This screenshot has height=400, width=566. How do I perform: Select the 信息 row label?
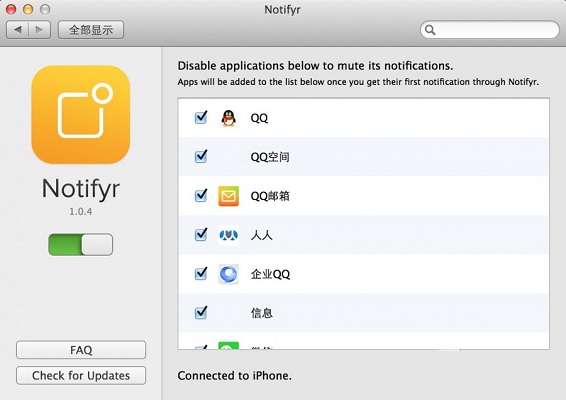pyautogui.click(x=262, y=313)
